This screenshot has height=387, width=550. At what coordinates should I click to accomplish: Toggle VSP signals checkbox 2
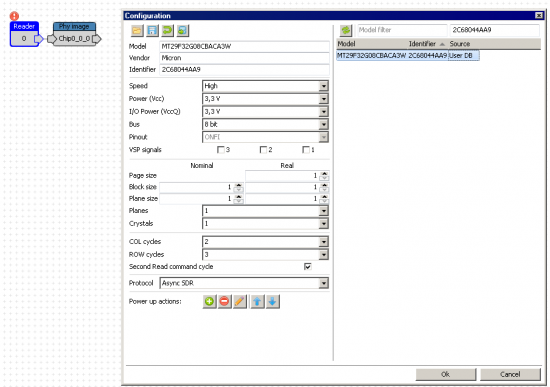(x=263, y=150)
